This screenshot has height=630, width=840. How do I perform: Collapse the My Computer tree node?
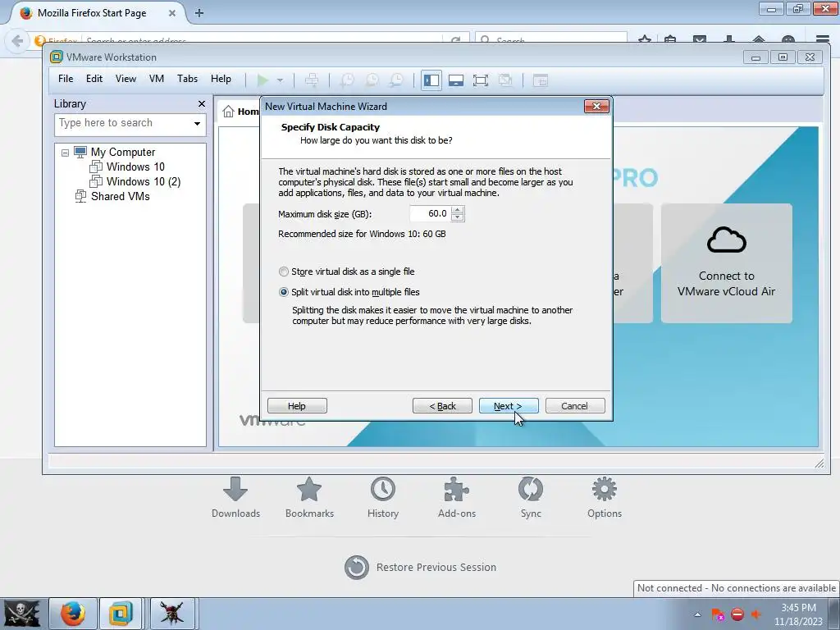[65, 153]
